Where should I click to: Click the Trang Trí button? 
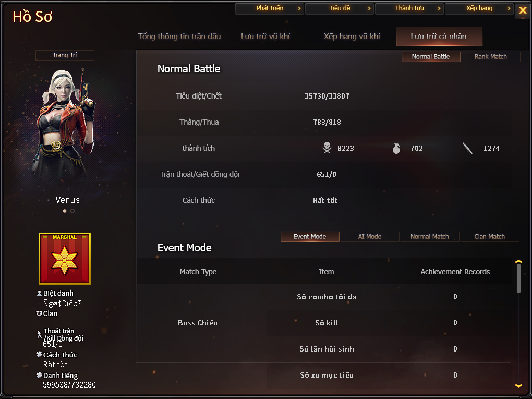tap(65, 55)
